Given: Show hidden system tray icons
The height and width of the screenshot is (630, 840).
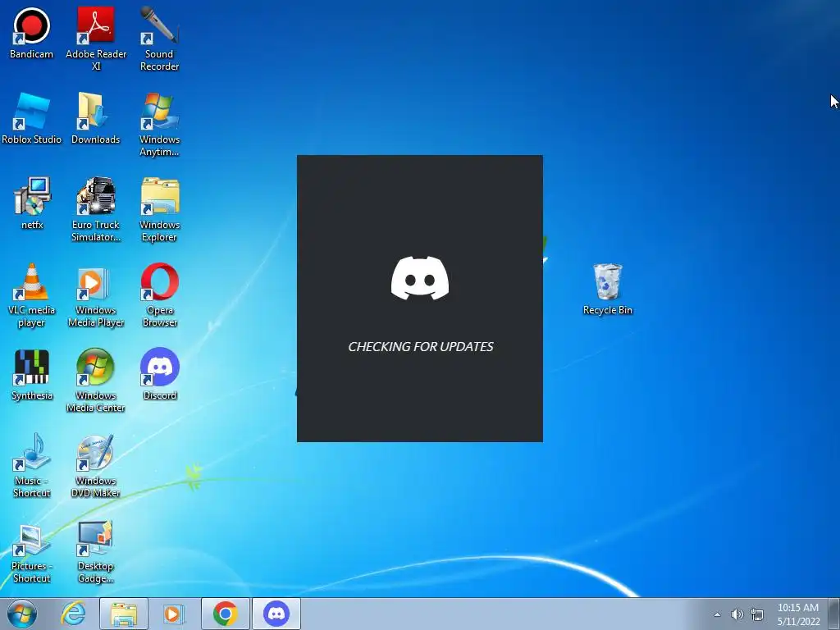Looking at the screenshot, I should pyautogui.click(x=717, y=614).
